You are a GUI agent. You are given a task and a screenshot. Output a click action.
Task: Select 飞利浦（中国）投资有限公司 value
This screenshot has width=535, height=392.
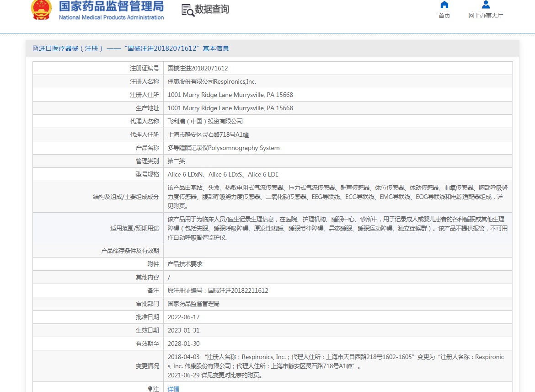(x=205, y=121)
